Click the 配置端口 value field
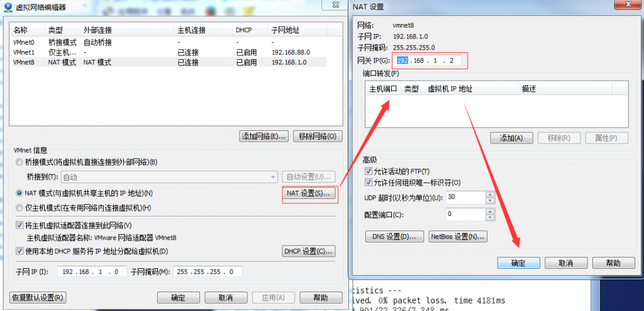Image resolution: width=644 pixels, height=311 pixels. pyautogui.click(x=466, y=214)
